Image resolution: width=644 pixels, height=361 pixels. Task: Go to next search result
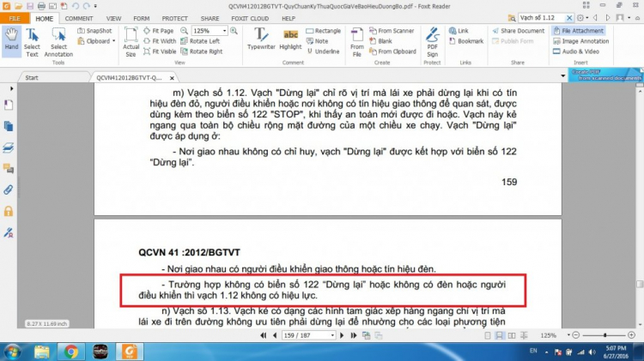[x=608, y=18]
